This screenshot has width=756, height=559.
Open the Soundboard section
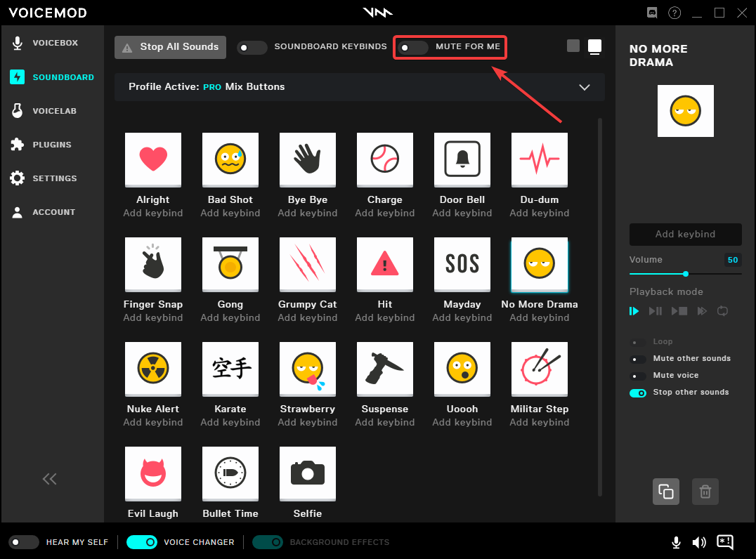(53, 77)
